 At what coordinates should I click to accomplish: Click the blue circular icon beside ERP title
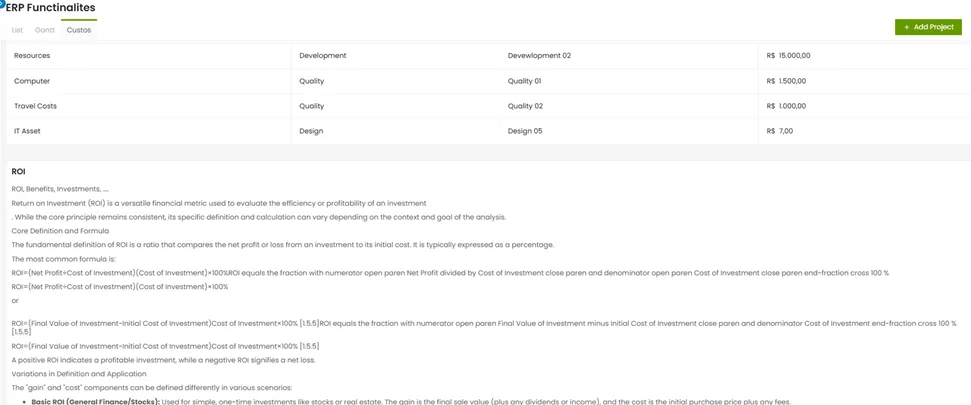[x=2, y=2]
